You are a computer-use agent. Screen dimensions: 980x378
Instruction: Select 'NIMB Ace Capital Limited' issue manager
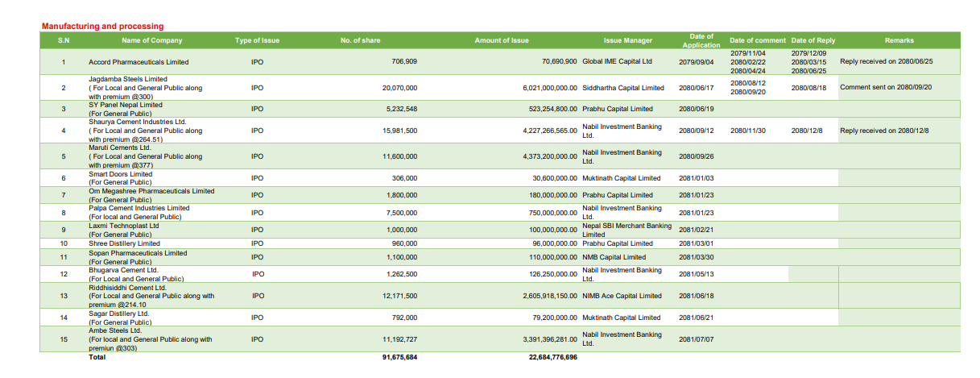[x=622, y=296]
